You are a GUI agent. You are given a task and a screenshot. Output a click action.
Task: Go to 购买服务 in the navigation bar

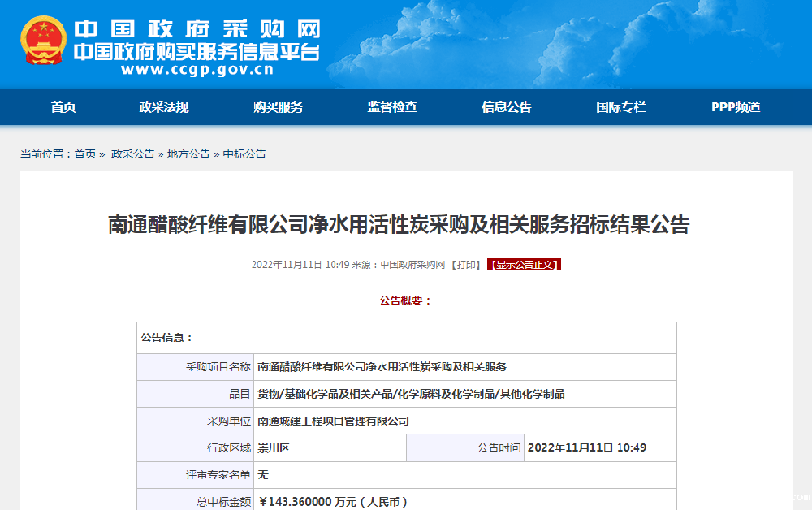[x=278, y=107]
